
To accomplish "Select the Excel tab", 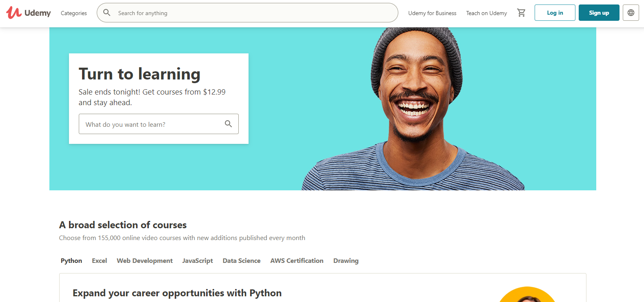I will [x=100, y=261].
